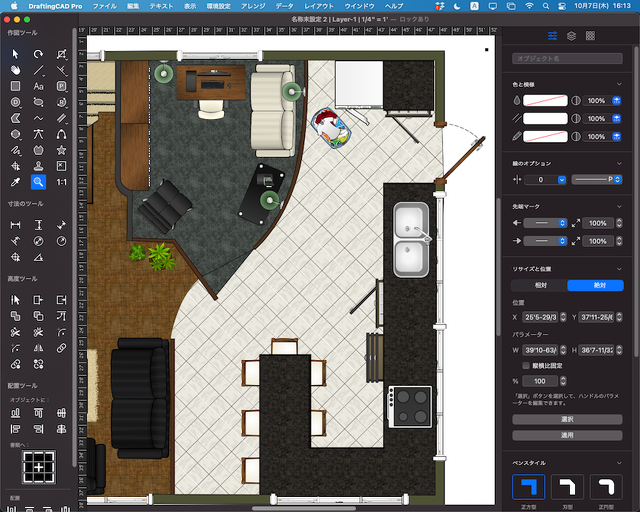Set zoom with the 1:1 tool

(62, 182)
